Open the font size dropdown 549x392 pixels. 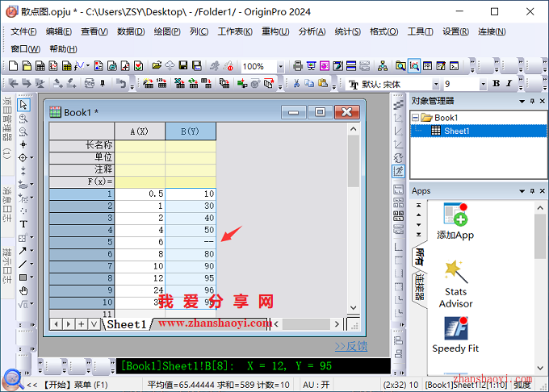coord(483,84)
